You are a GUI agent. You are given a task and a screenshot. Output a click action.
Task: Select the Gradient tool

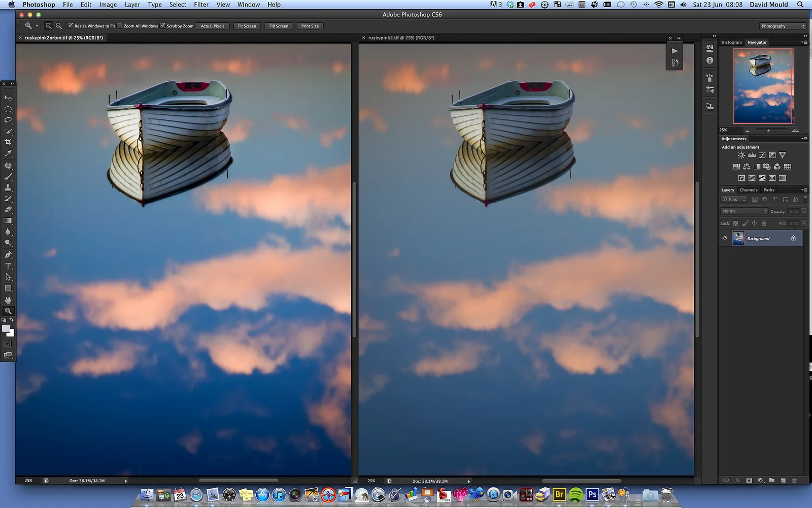8,221
